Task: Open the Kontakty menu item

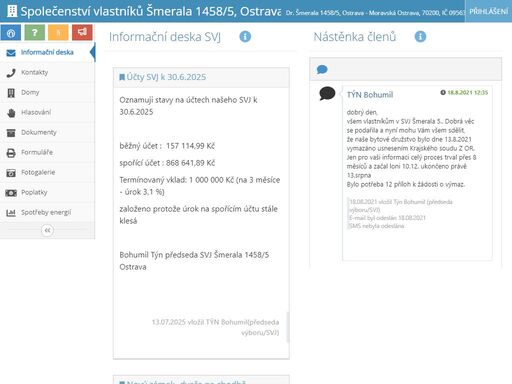Action: tap(47, 72)
